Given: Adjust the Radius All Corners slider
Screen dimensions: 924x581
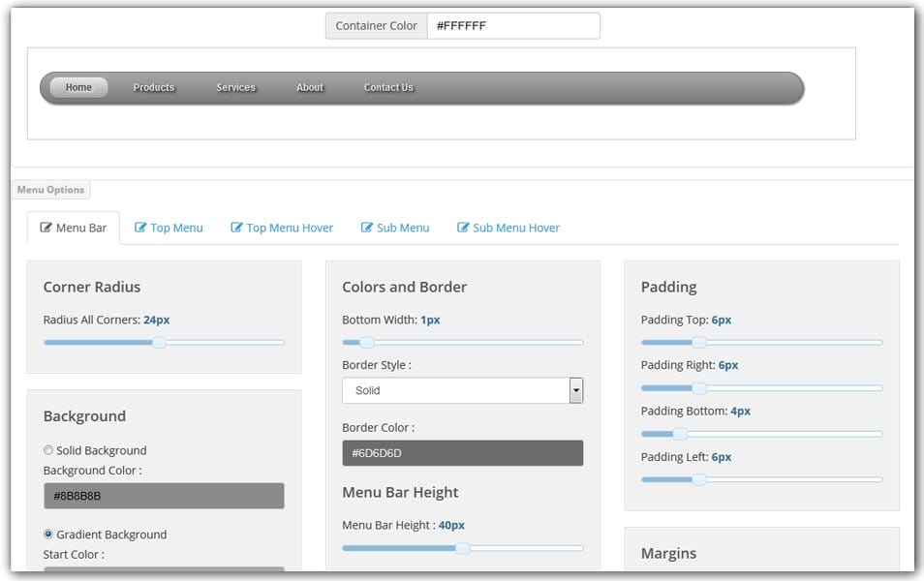Looking at the screenshot, I should pyautogui.click(x=158, y=343).
